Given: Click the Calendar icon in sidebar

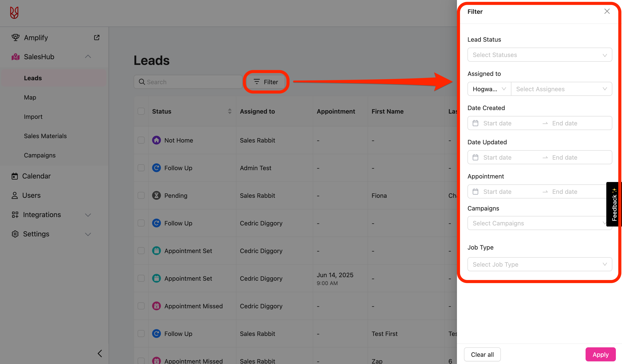Looking at the screenshot, I should [14, 176].
